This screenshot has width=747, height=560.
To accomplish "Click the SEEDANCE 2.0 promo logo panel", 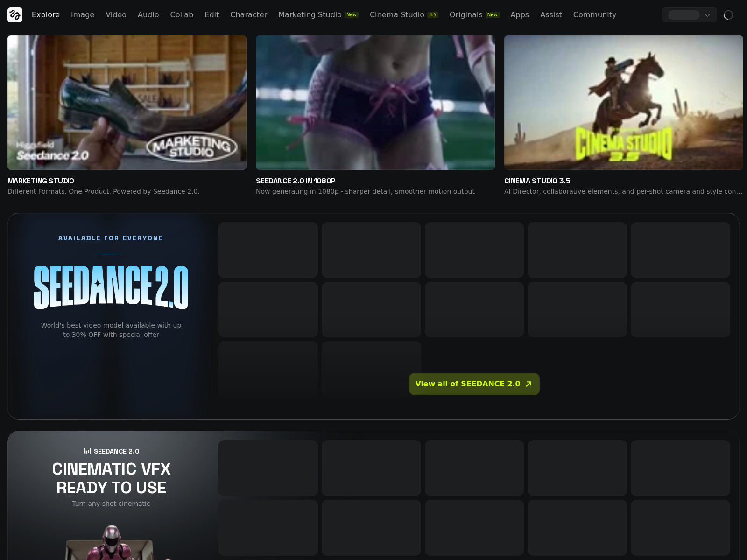I will [111, 287].
